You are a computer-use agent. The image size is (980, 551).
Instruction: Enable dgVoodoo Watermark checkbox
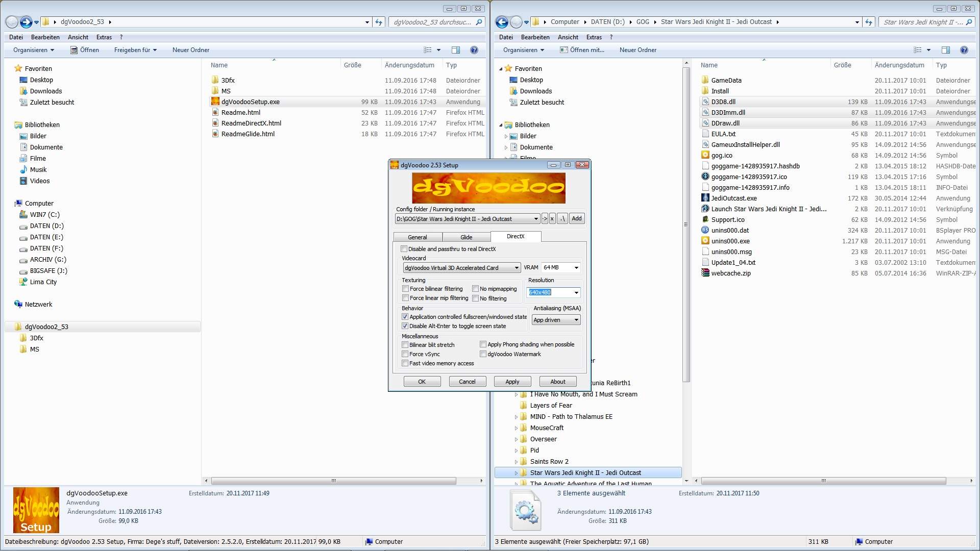tap(483, 354)
